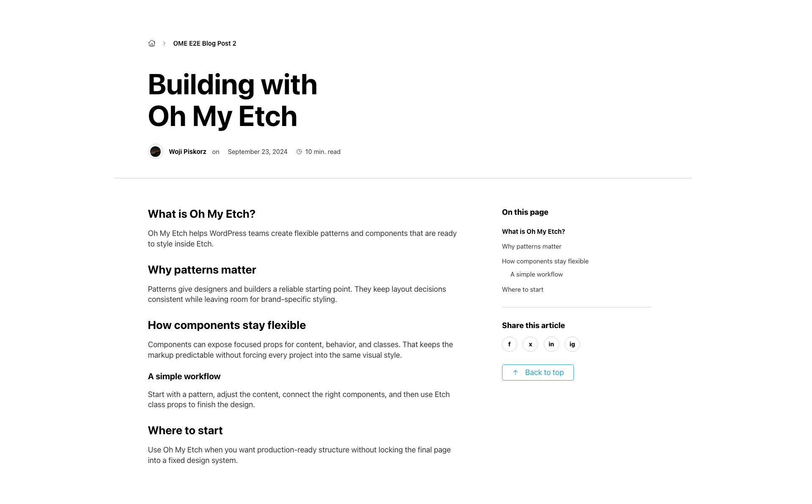Click the clock icon beside read time

click(299, 152)
